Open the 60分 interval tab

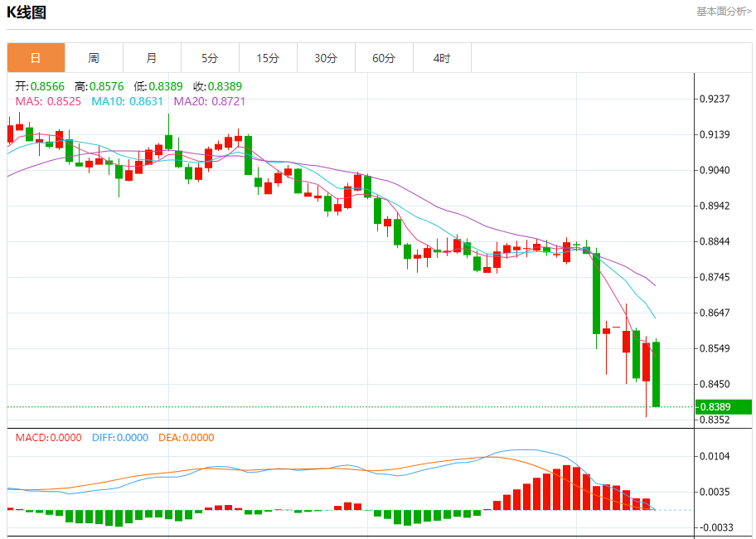pyautogui.click(x=384, y=58)
